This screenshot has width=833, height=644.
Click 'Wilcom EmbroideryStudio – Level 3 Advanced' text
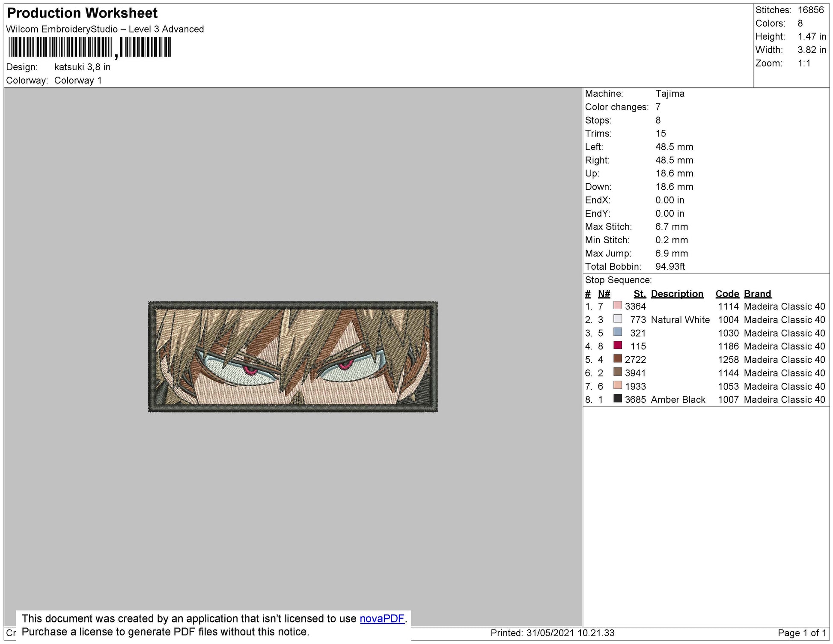click(105, 29)
